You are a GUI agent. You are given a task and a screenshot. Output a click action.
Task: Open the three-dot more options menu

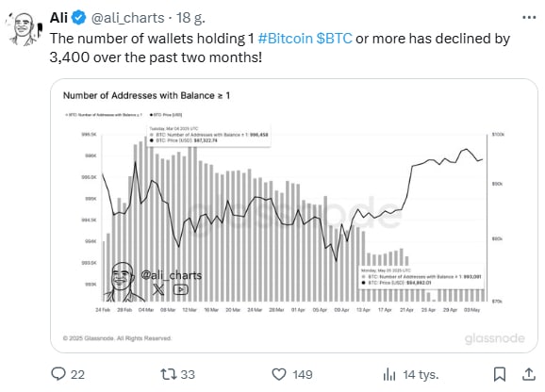point(529,17)
